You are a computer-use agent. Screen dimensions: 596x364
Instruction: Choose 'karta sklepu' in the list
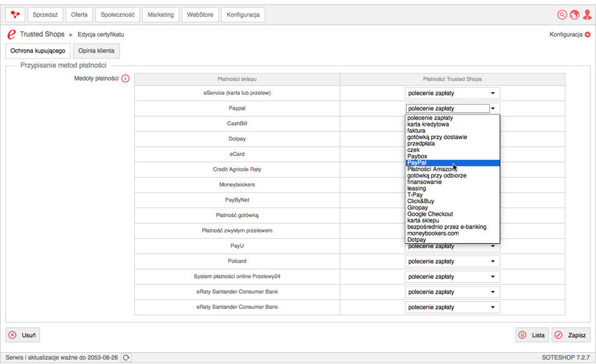coord(452,221)
